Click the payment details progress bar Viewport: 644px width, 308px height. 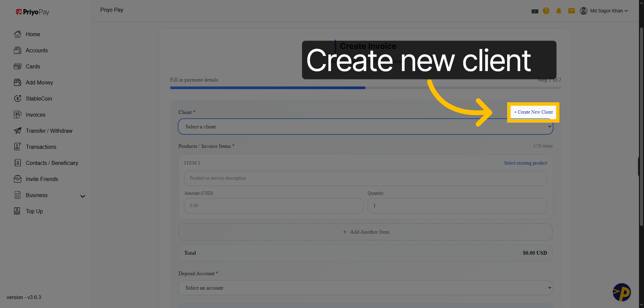pos(366,88)
